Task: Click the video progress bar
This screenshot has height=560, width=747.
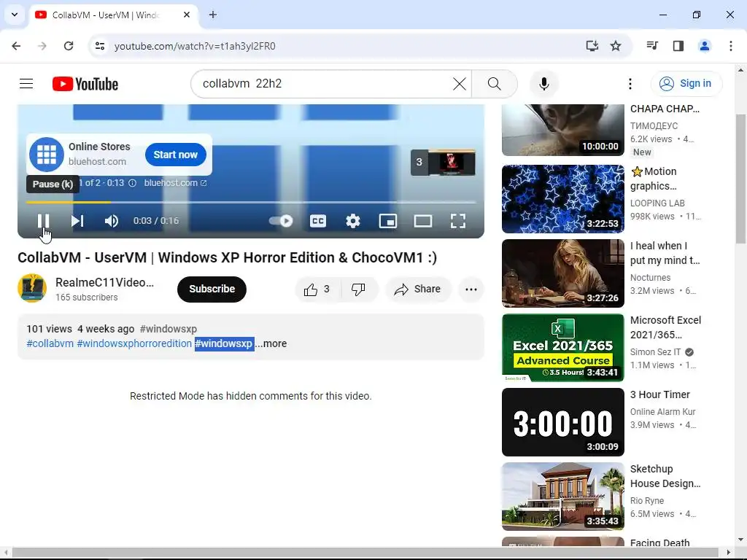Action: coord(251,203)
